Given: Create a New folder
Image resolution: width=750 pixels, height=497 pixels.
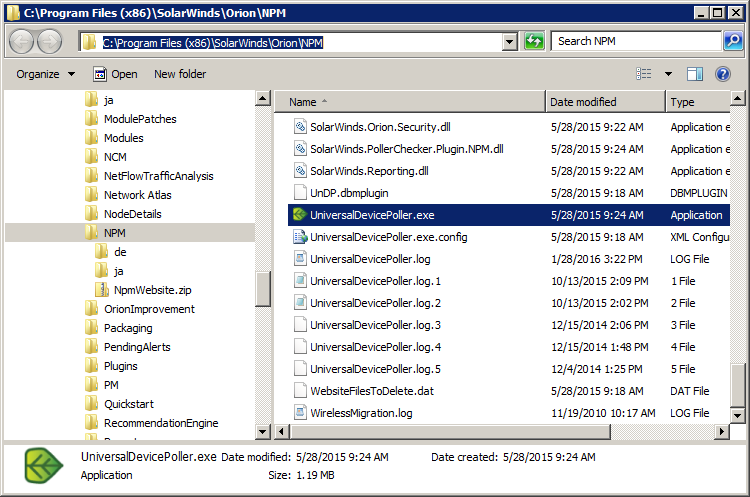Looking at the screenshot, I should 180,74.
